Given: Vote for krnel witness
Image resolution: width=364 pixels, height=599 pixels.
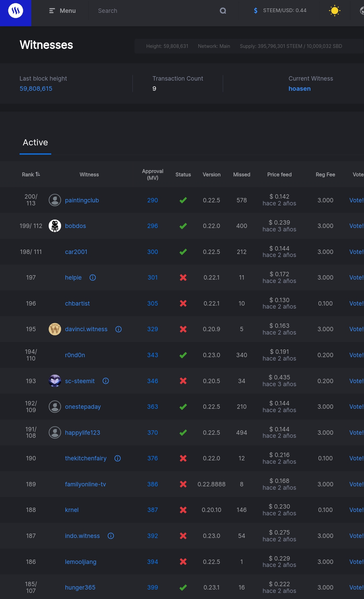Looking at the screenshot, I should [356, 510].
